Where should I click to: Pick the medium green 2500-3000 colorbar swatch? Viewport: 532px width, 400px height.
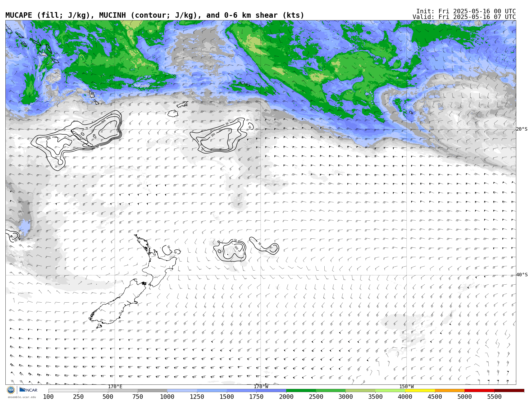[331, 391]
